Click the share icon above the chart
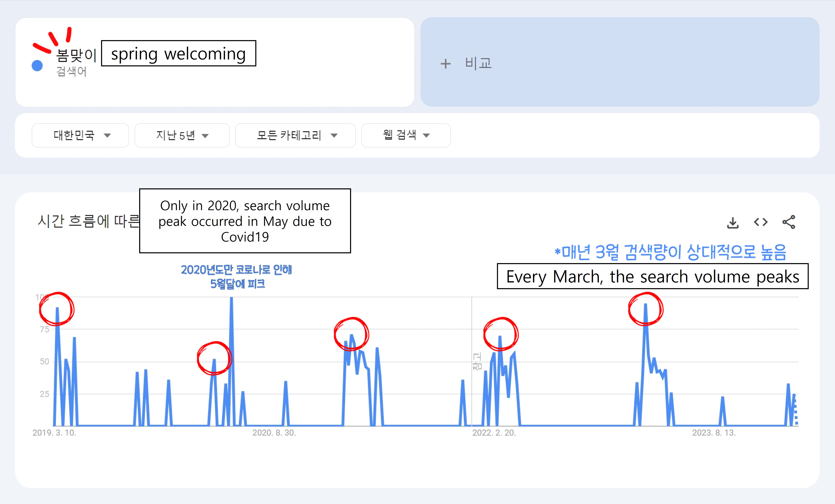 pyautogui.click(x=789, y=222)
